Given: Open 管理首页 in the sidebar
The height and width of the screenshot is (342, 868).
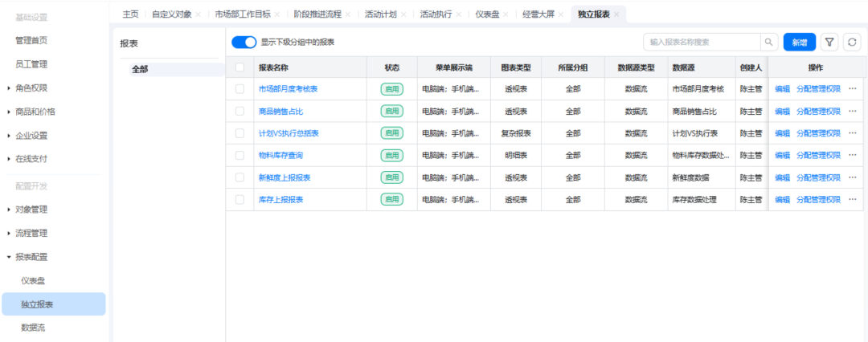Looking at the screenshot, I should pos(31,40).
